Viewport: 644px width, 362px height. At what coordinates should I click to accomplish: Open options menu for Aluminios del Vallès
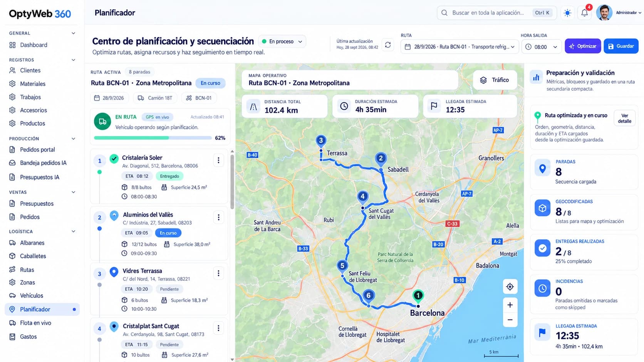(x=218, y=217)
